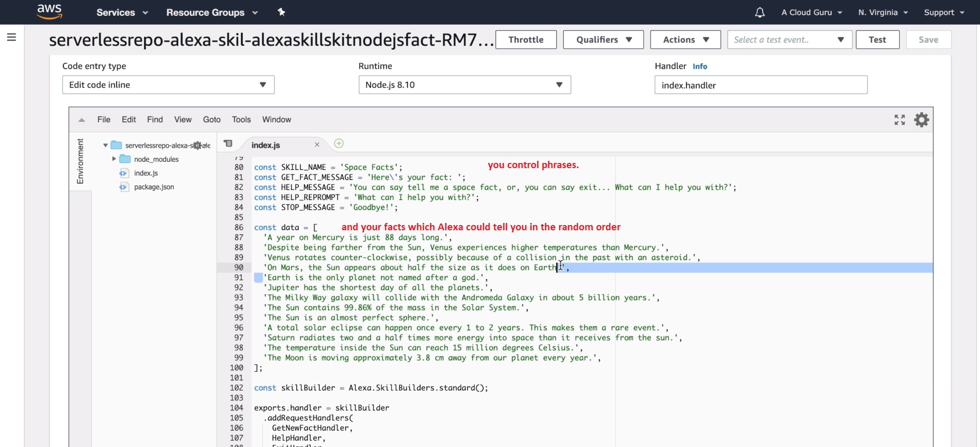Screen dimensions: 980x447
Task: Click the Jupiter fact line of code
Action: 378,288
